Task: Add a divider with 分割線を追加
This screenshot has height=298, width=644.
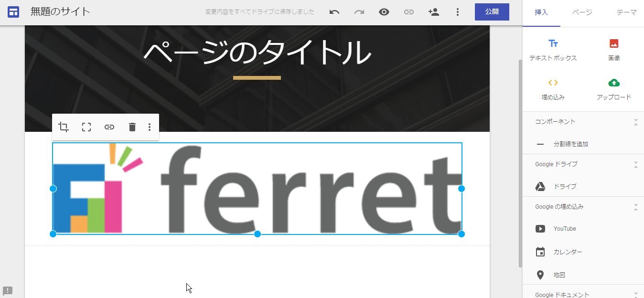Action: [573, 144]
